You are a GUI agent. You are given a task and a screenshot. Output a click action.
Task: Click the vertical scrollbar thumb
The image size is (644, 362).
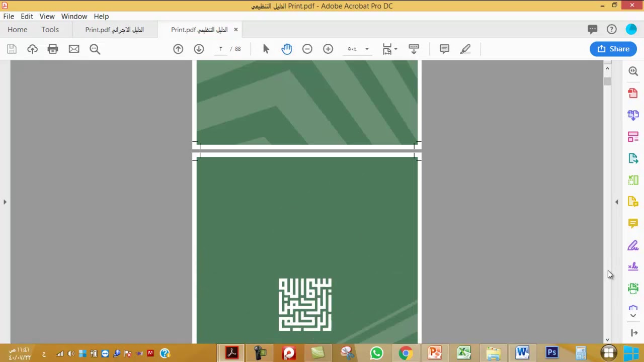coord(607,81)
